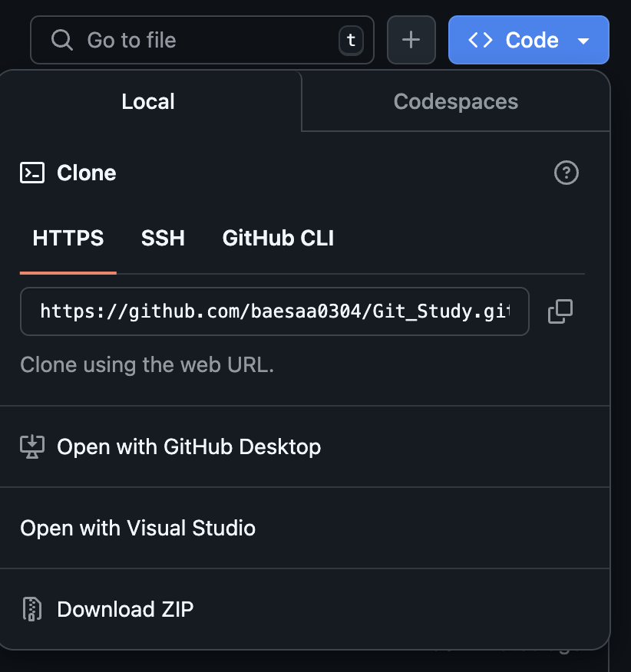631x672 pixels.
Task: Open with Visual Studio
Action: (x=305, y=528)
